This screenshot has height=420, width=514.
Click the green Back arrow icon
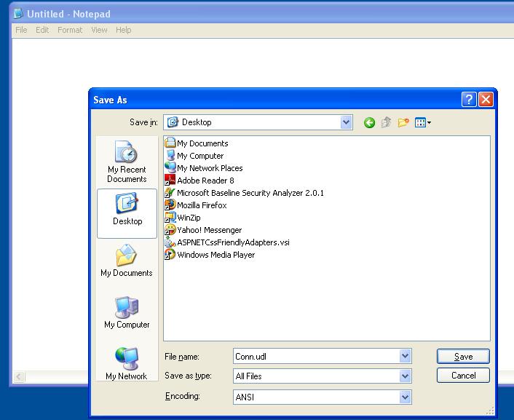pos(369,122)
